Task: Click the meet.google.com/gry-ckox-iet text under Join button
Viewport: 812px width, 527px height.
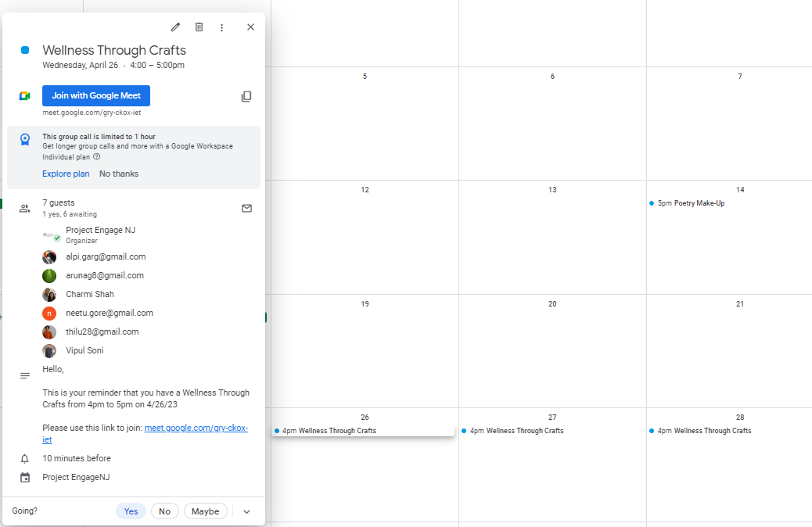Action: pos(92,113)
